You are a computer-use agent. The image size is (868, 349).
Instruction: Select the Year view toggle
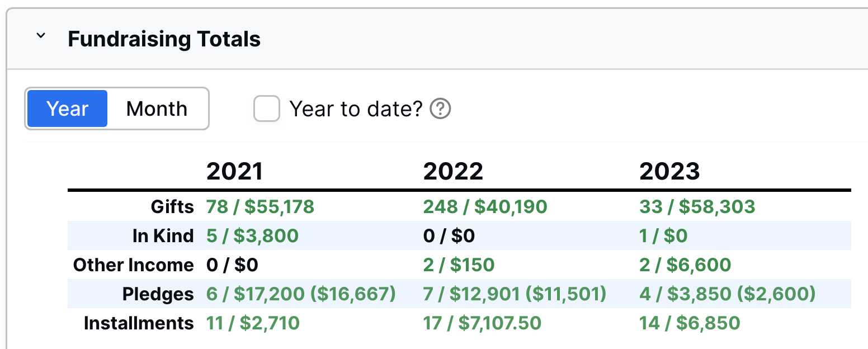click(x=67, y=109)
